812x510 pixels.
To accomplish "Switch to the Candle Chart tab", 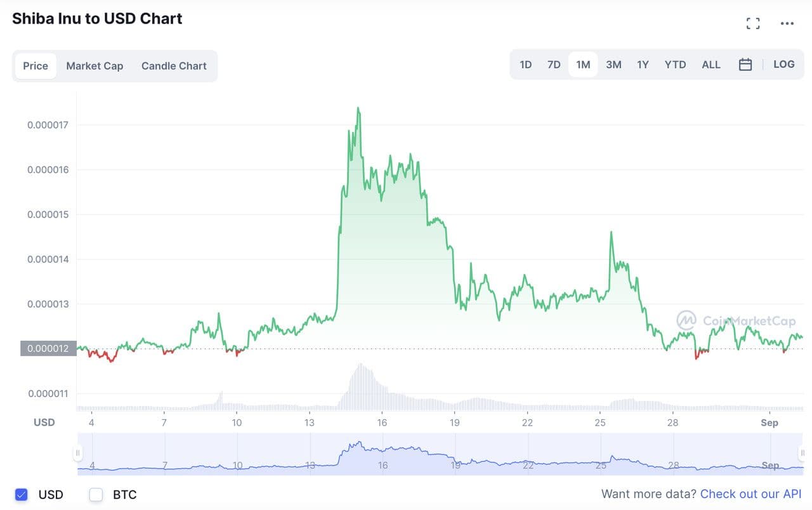I will point(174,66).
